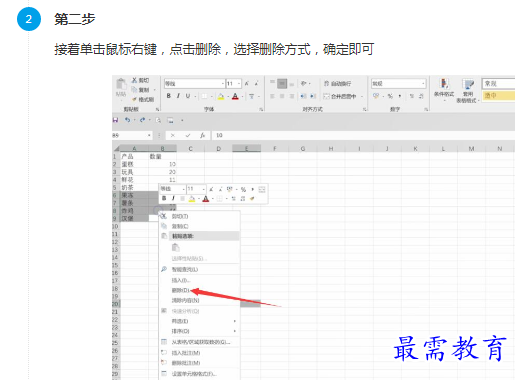This screenshot has height=380, width=515.
Task: Toggle align left in the ribbon
Action: [x=272, y=96]
